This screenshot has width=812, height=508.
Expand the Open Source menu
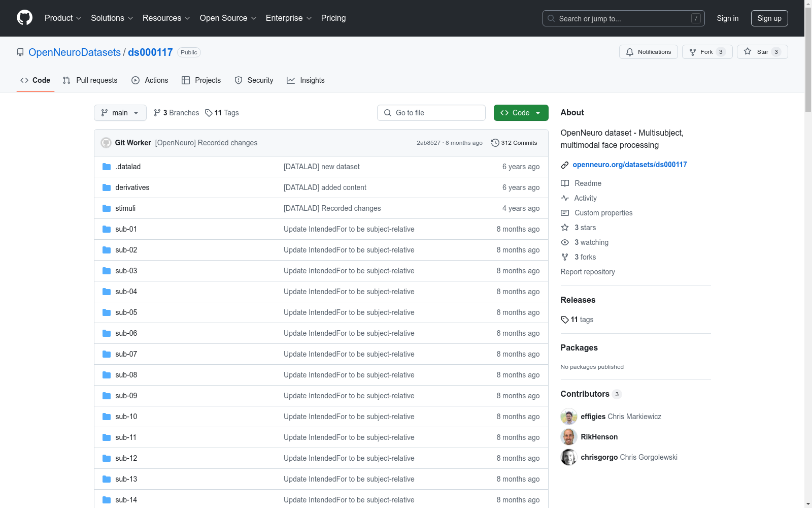coord(228,18)
